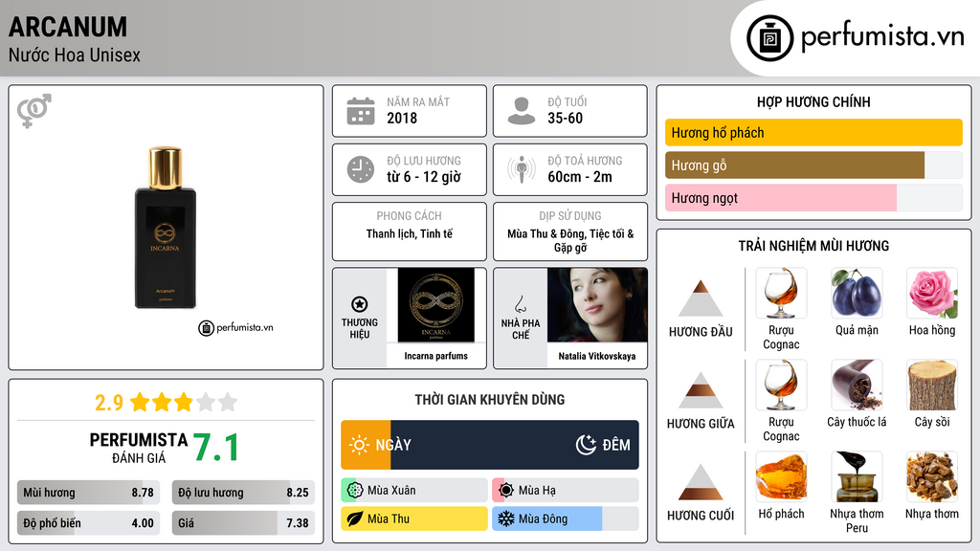This screenshot has width=980, height=551.
Task: Click the Natalia Vitkovskaya perfumer portrait
Action: click(597, 305)
